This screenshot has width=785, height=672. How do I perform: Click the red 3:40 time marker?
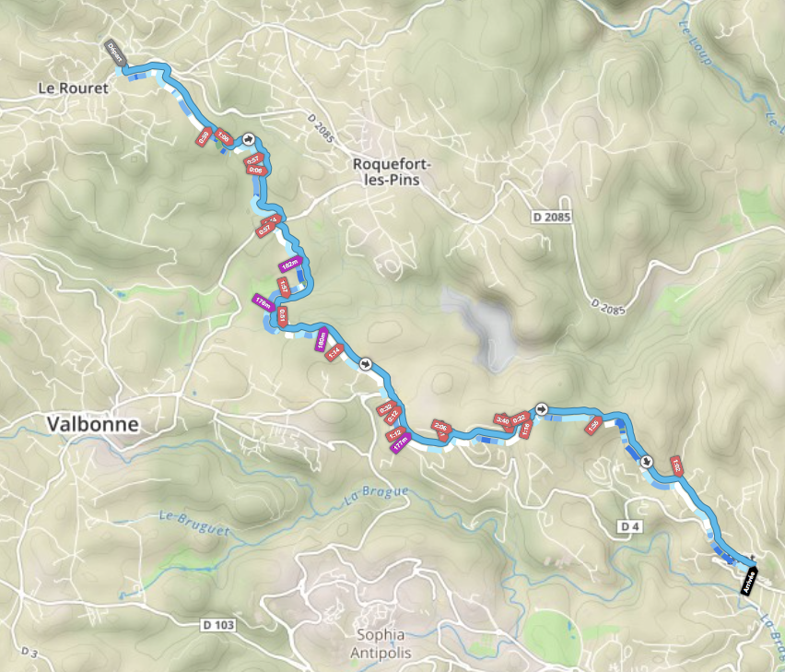(x=503, y=420)
